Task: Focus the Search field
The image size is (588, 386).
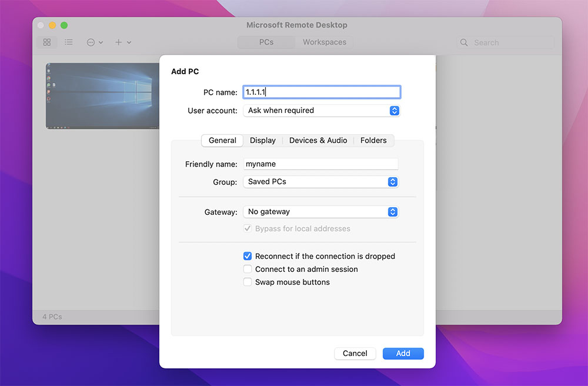Action: click(505, 42)
